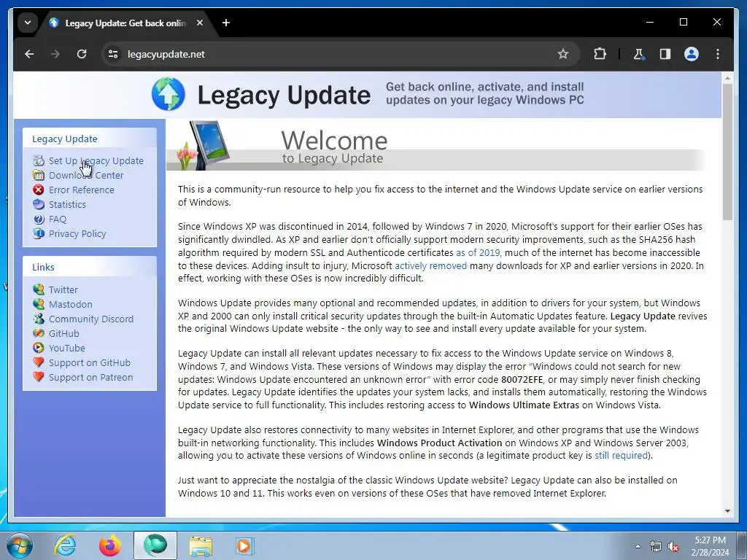
Task: Open Windows Media Player on taskbar
Action: click(x=245, y=545)
